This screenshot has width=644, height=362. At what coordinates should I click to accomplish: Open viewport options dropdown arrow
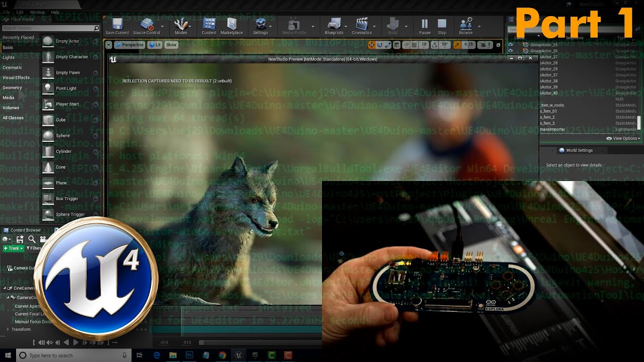[109, 45]
